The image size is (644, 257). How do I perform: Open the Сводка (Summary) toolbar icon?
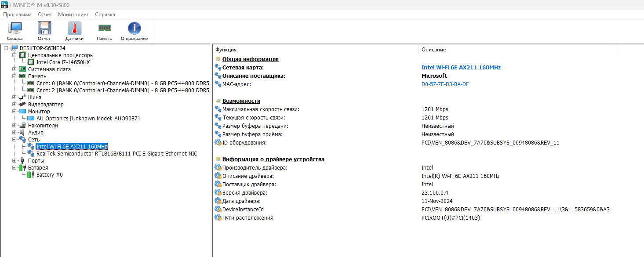15,31
